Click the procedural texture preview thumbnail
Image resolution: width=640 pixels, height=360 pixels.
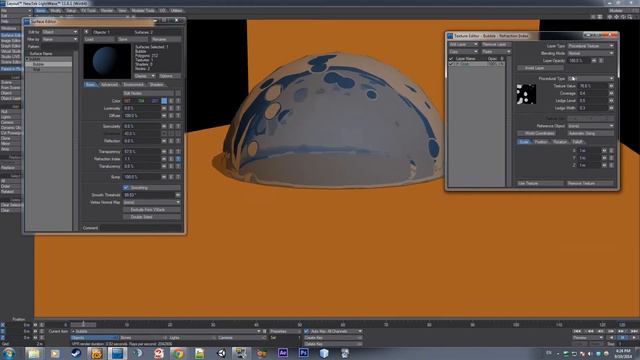pyautogui.click(x=526, y=93)
